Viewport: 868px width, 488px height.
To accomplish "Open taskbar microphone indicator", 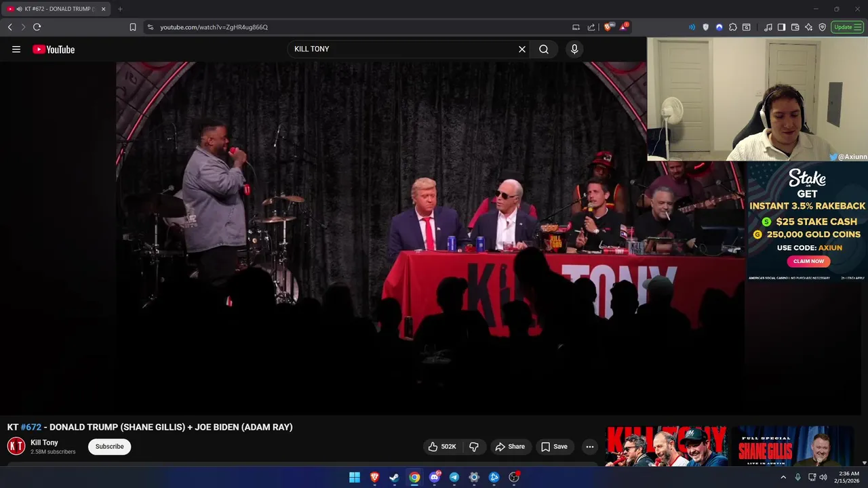I will [x=797, y=477].
